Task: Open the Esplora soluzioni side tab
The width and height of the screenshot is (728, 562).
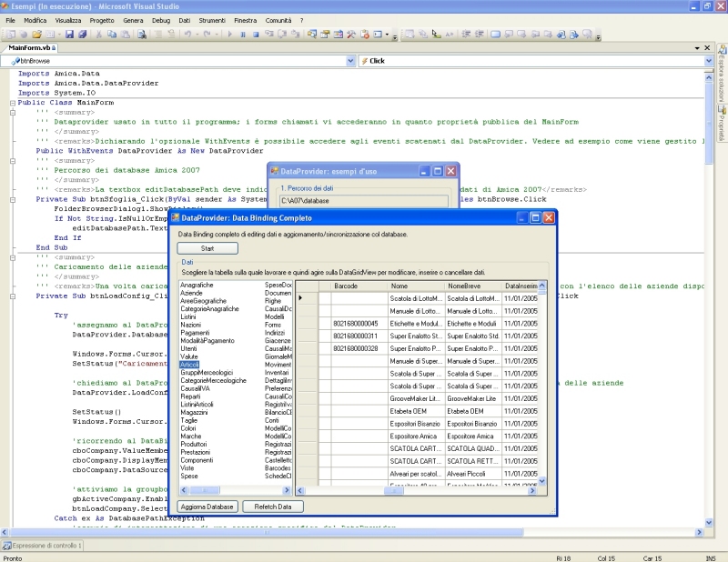Action: tap(722, 75)
